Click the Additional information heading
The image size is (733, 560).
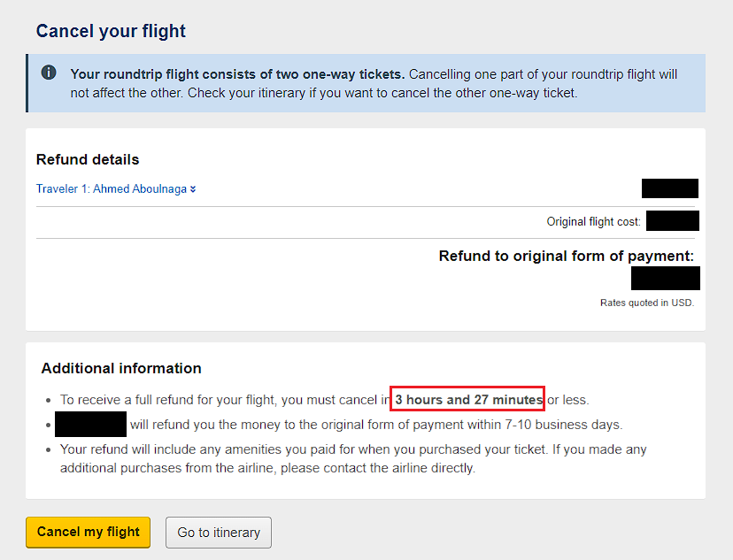click(x=121, y=369)
